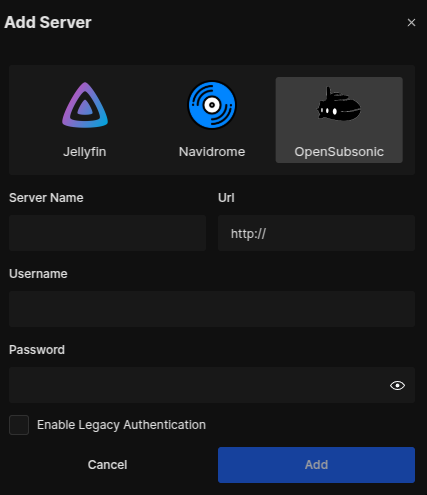Focus the Username input field
427x495 pixels.
point(212,309)
